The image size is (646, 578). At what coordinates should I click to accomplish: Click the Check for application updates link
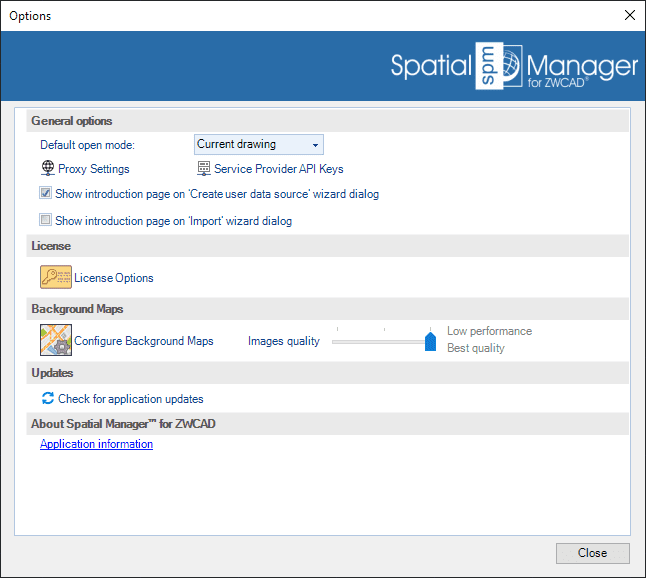coord(131,399)
